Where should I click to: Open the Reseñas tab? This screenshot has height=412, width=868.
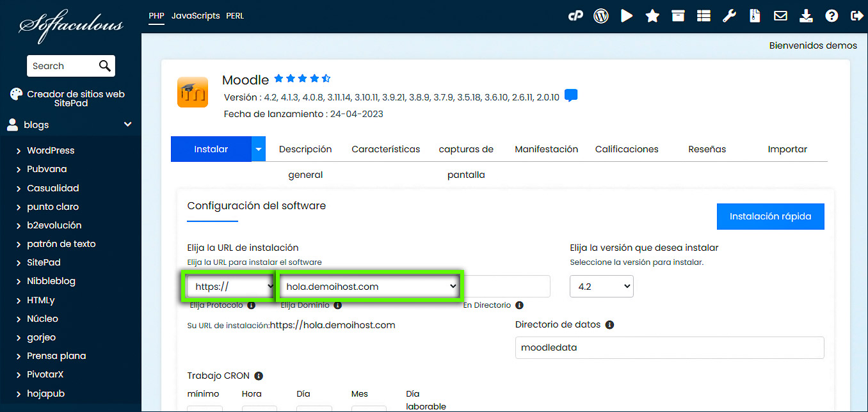tap(707, 148)
